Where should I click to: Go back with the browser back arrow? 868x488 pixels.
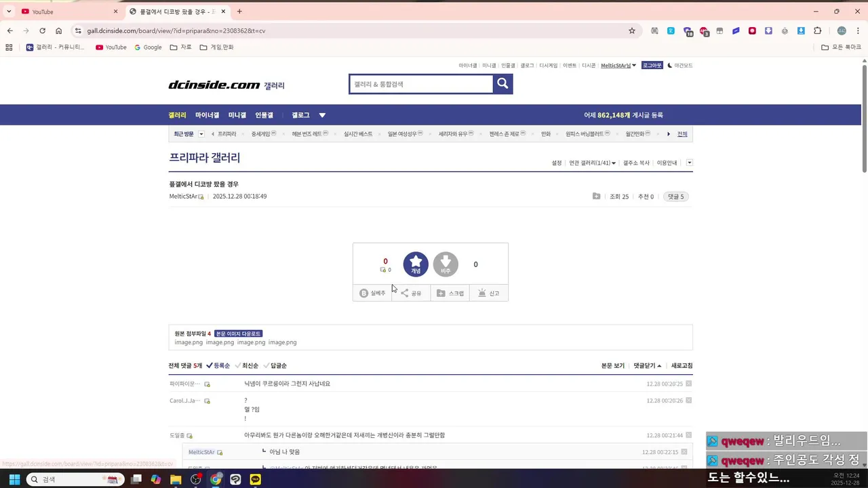9,30
